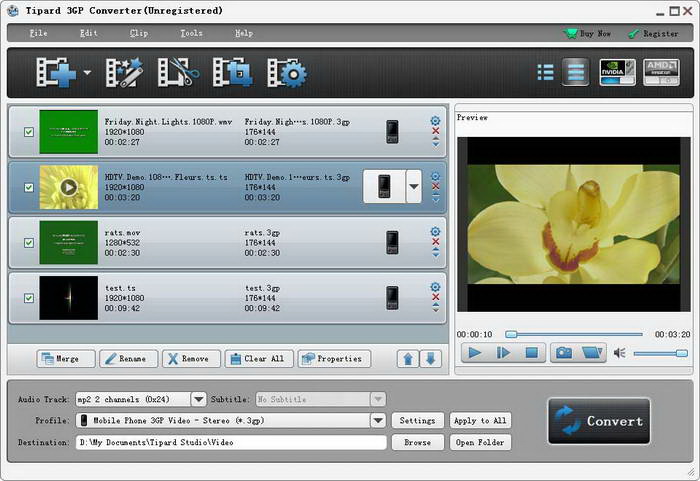700x481 pixels.
Task: Adjust the preview volume slider
Action: (661, 353)
